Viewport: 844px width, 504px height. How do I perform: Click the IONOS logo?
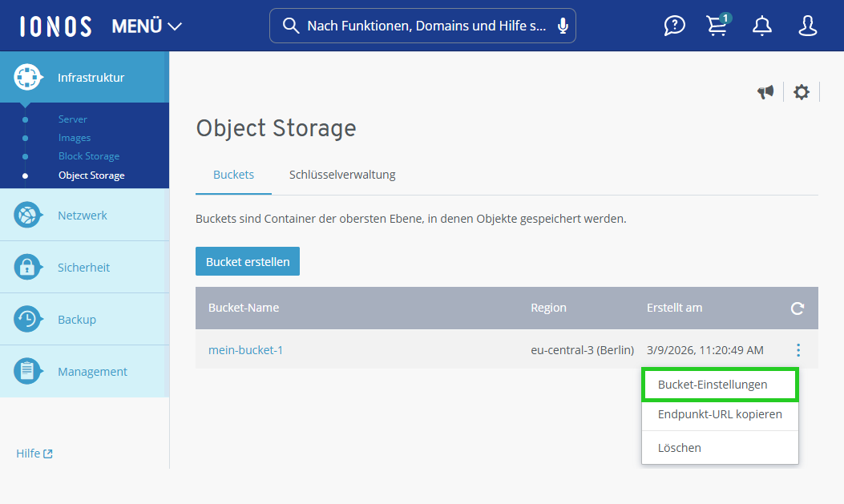tap(55, 25)
